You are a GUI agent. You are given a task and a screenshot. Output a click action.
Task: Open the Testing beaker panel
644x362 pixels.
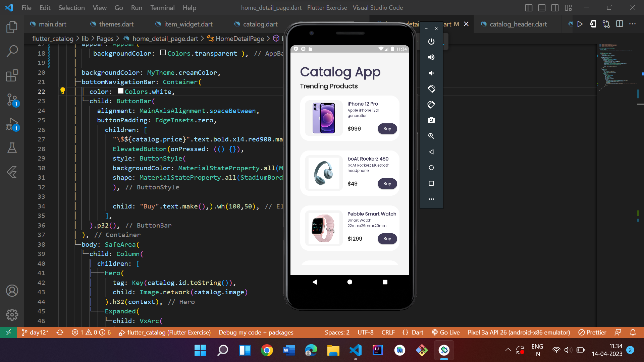pos(12,148)
